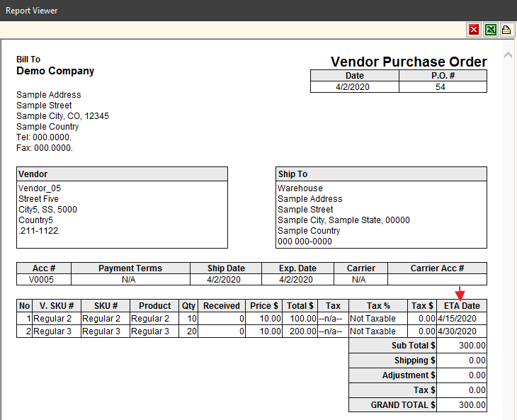
Task: Click account number V0005
Action: coord(44,280)
